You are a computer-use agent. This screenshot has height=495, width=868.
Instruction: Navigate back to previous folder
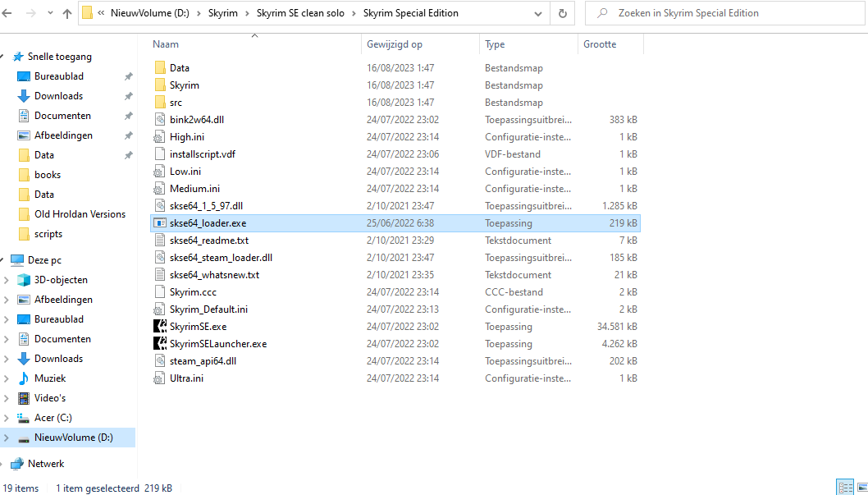coord(7,13)
